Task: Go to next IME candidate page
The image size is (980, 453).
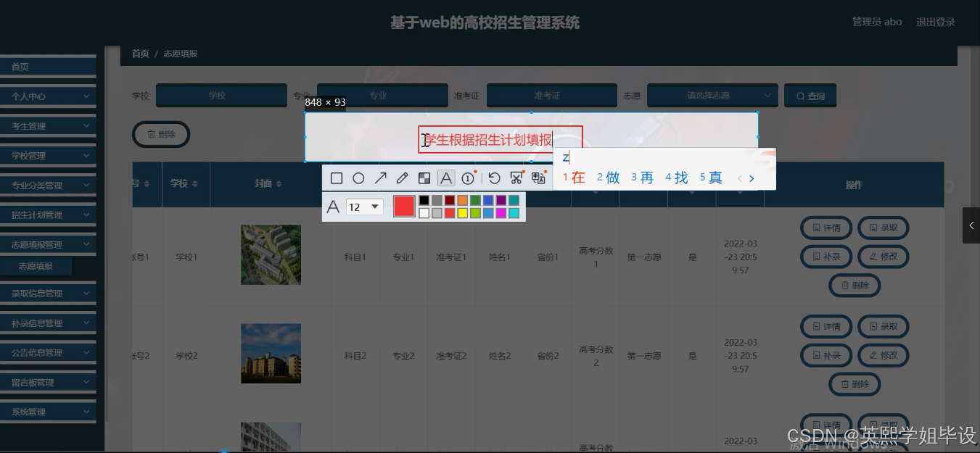Action: [x=752, y=178]
